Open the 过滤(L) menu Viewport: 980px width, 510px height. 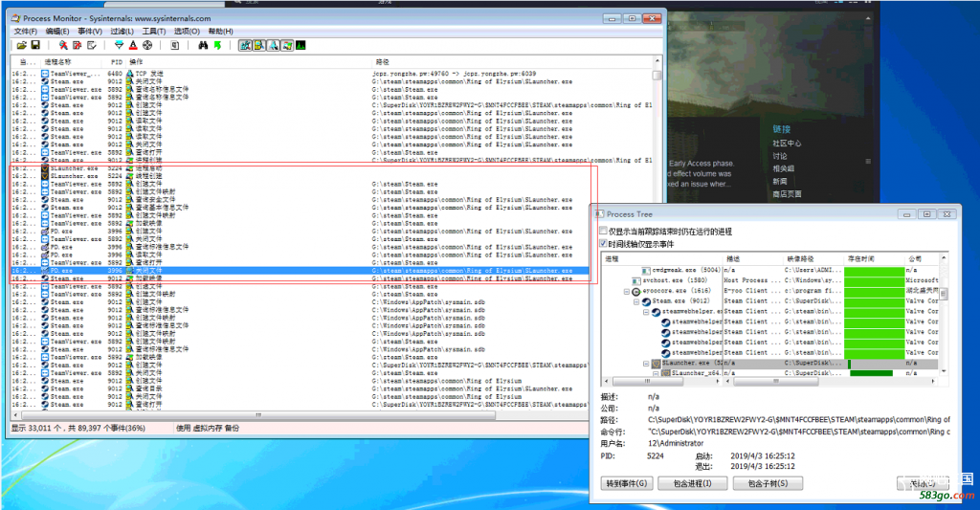[x=122, y=32]
